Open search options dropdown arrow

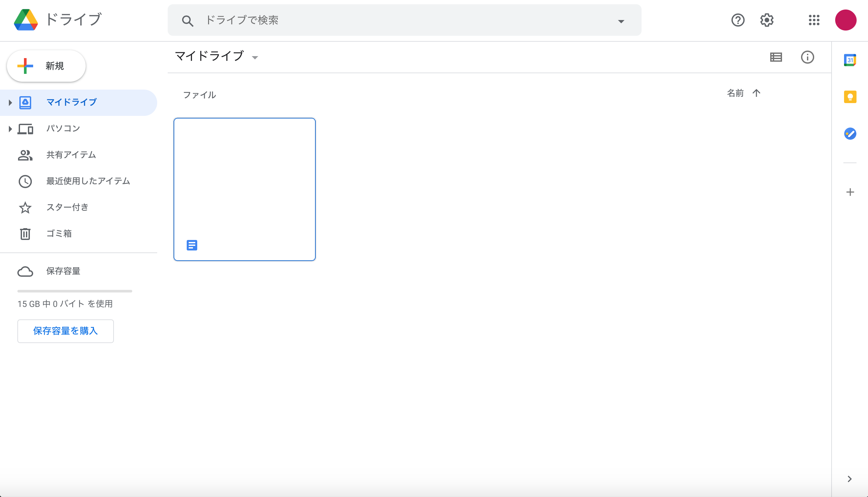(621, 22)
